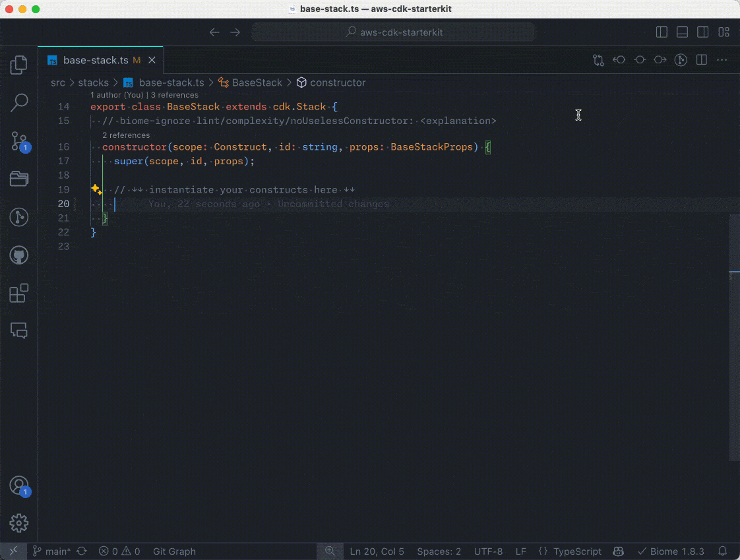Toggle the primary side bar visibility
This screenshot has height=560, width=740.
[662, 32]
